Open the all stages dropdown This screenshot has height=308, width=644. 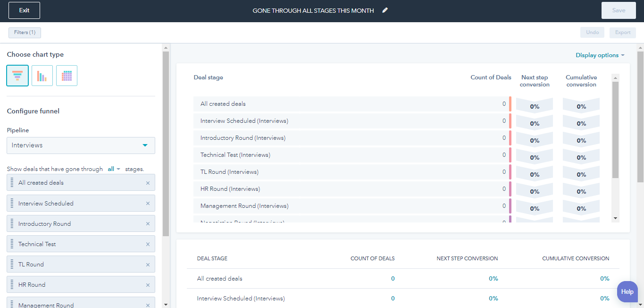[113, 169]
